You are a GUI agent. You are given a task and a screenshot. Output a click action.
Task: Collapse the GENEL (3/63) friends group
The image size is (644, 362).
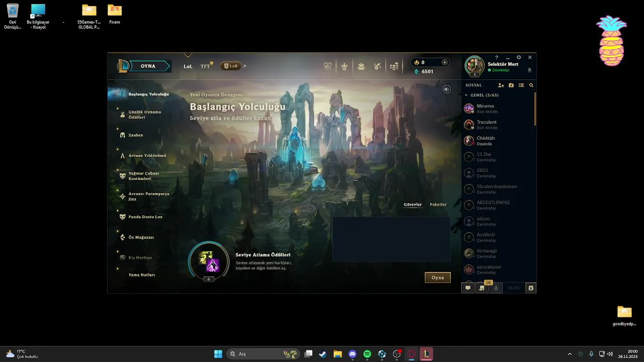(481, 95)
